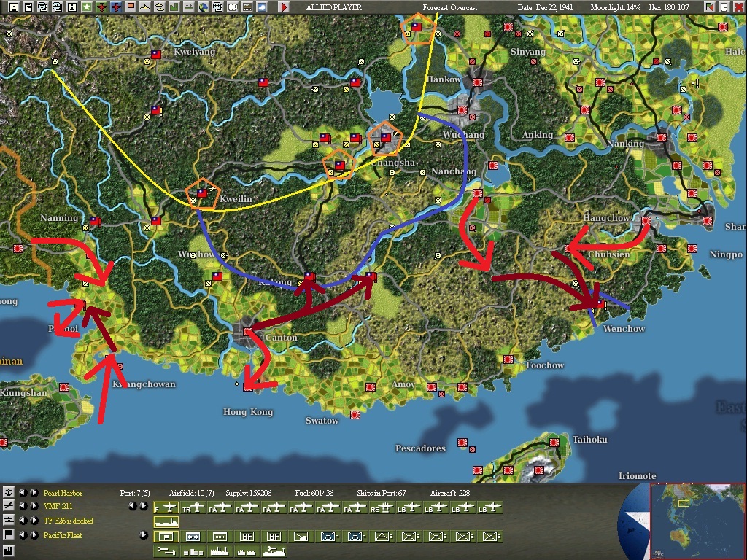The image size is (747, 560).
Task: Click the ship repair yard icon
Action: click(274, 551)
